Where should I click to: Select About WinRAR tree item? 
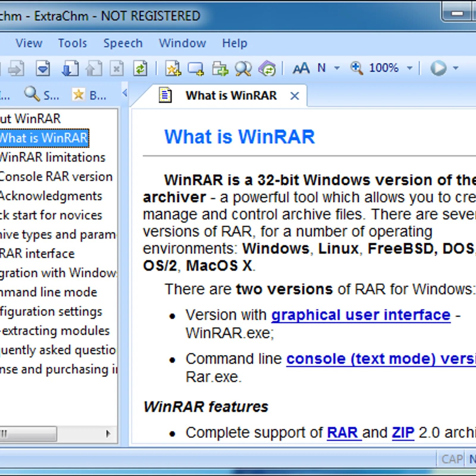click(x=30, y=119)
